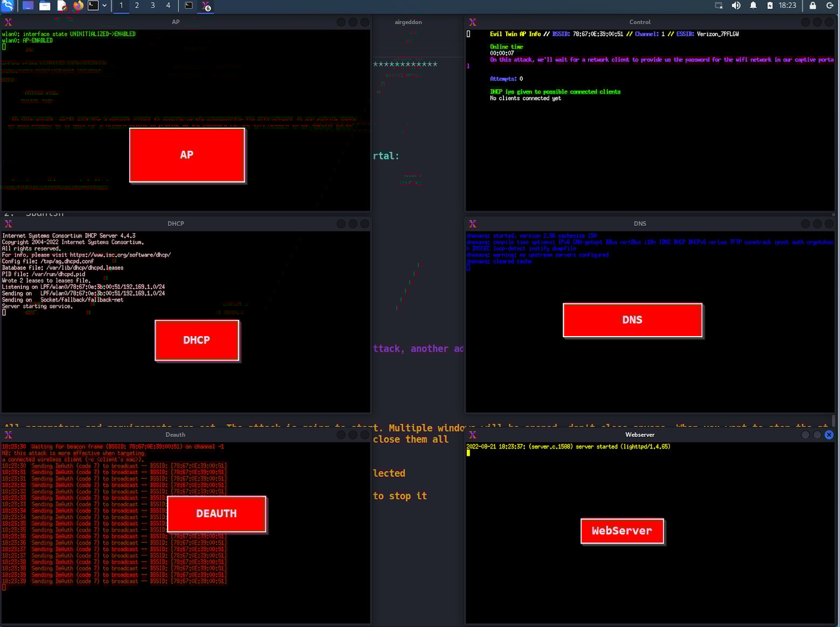Click the logout icon at top right
The height and width of the screenshot is (627, 840).
830,5
